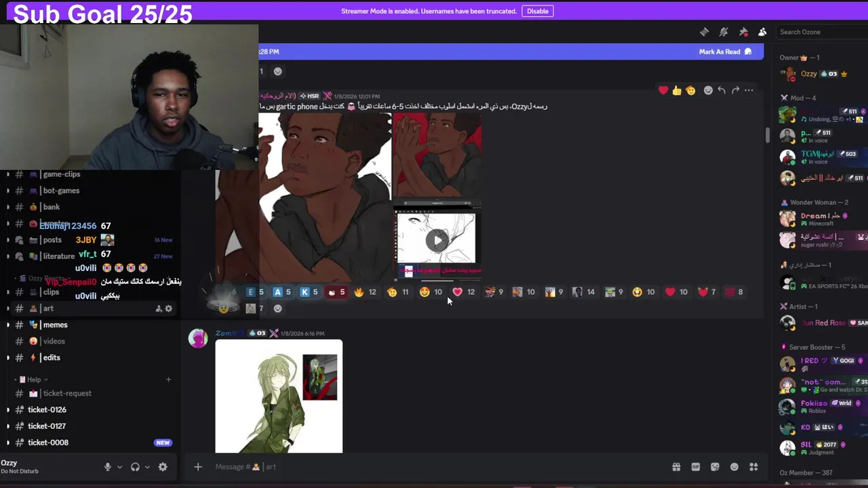The width and height of the screenshot is (868, 488).
Task: Toggle the reaction showing count 14
Action: click(x=583, y=292)
